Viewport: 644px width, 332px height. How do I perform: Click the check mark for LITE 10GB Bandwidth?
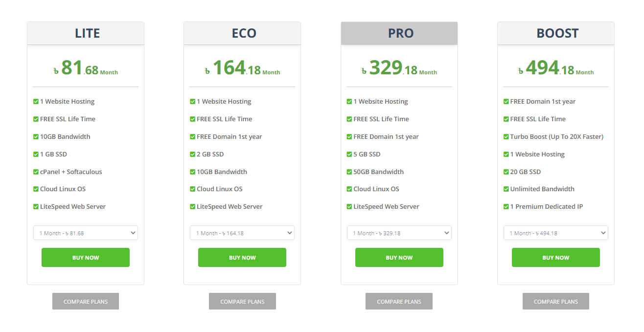coord(36,136)
